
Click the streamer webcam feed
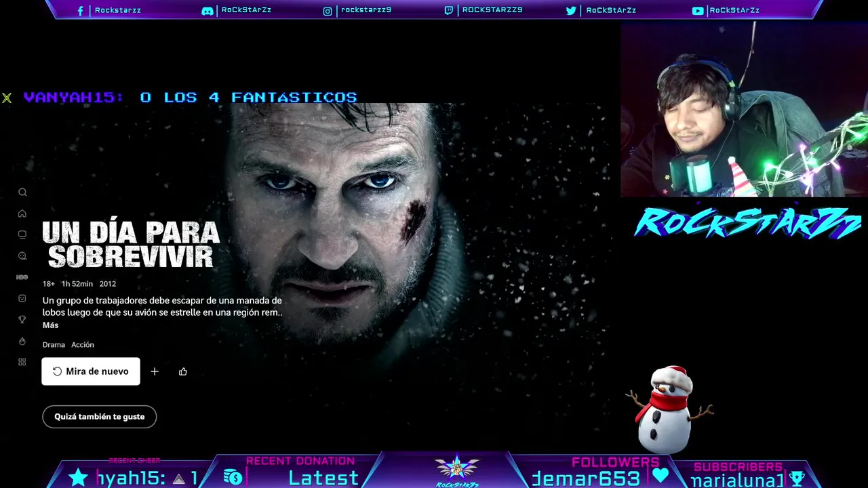click(744, 109)
